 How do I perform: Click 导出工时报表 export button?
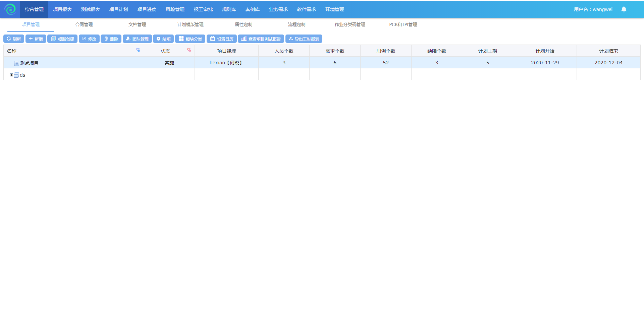pos(304,39)
